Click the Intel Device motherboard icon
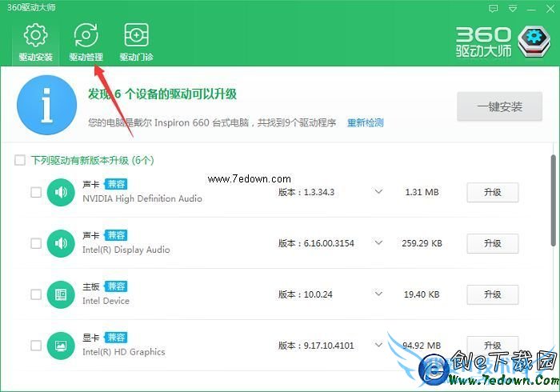This screenshot has height=392, width=560. coord(61,294)
